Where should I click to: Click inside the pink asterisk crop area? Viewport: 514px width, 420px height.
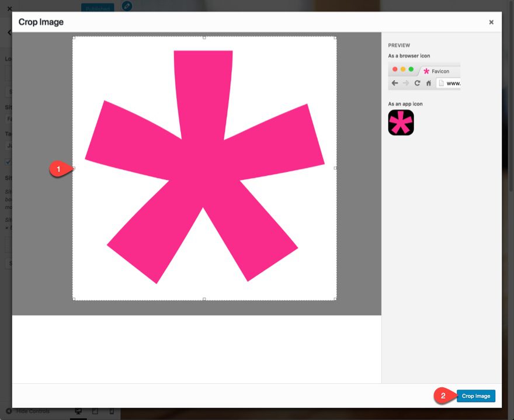[204, 168]
